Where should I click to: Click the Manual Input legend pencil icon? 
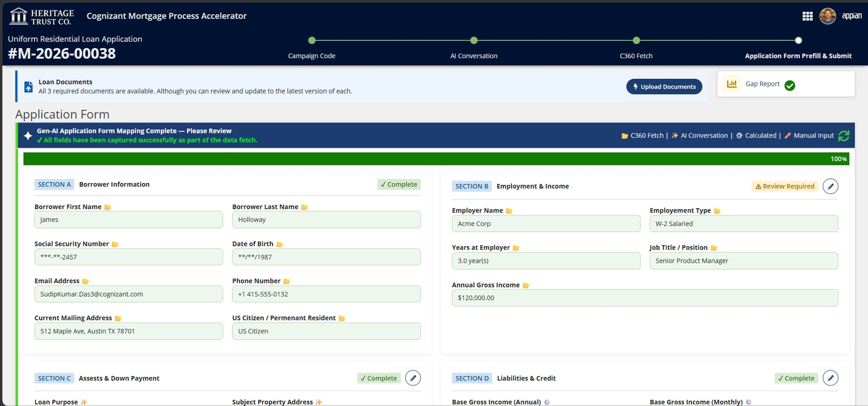pyautogui.click(x=788, y=135)
